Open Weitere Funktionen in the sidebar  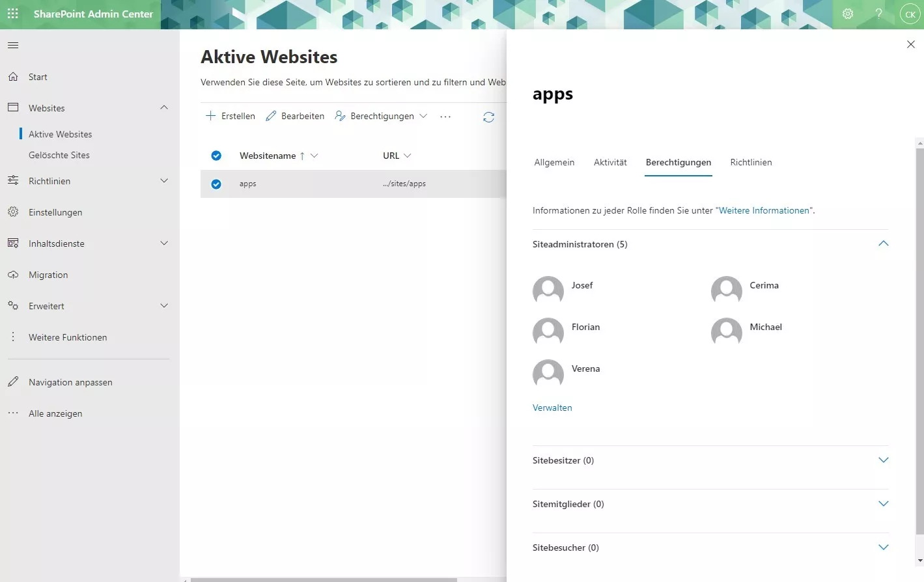[x=67, y=337]
